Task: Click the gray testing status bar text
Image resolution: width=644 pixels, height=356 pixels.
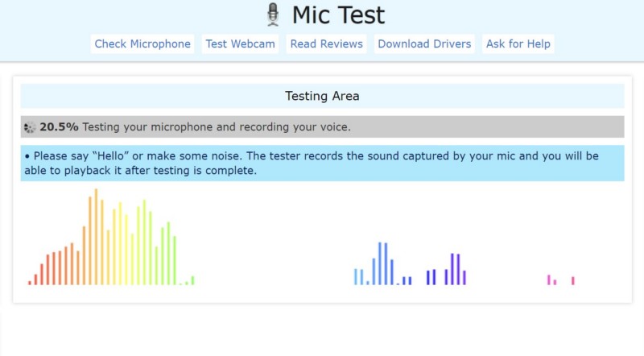Action: coord(216,127)
